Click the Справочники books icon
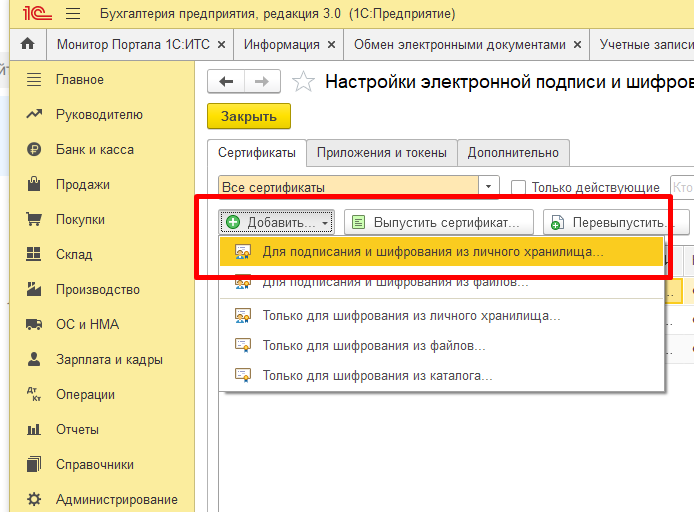The height and width of the screenshot is (512, 694). point(34,464)
